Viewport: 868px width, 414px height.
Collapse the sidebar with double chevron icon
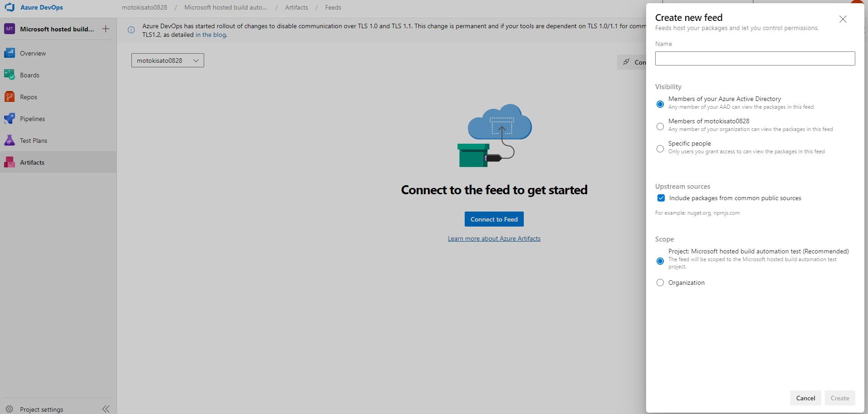pyautogui.click(x=106, y=409)
